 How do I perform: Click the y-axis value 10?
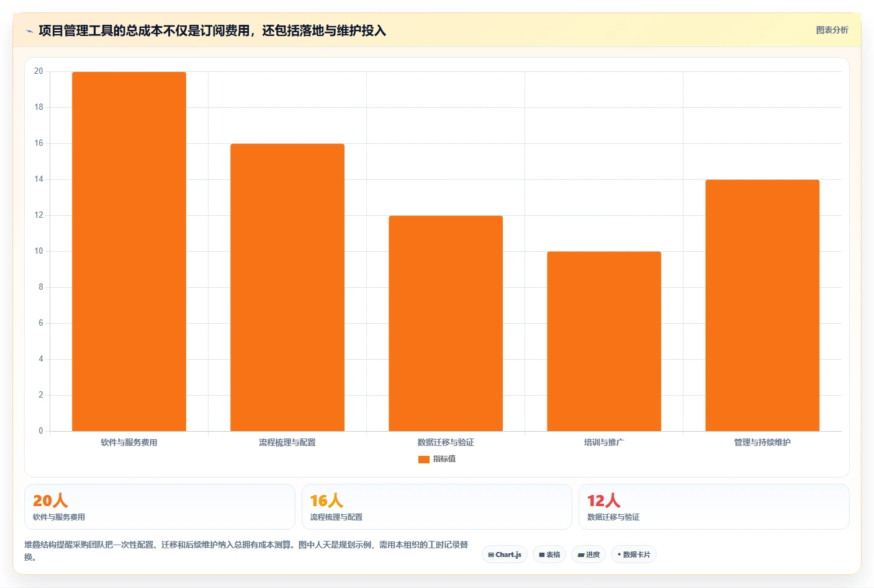click(38, 251)
